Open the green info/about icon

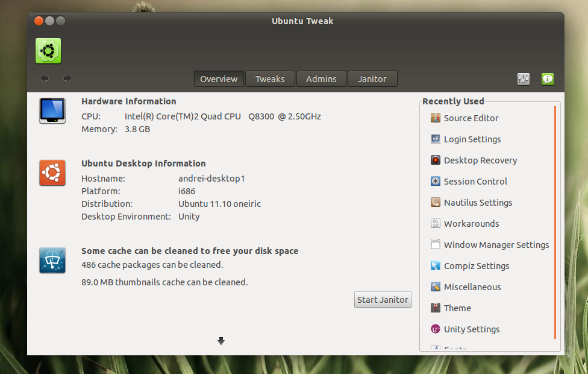click(x=548, y=79)
